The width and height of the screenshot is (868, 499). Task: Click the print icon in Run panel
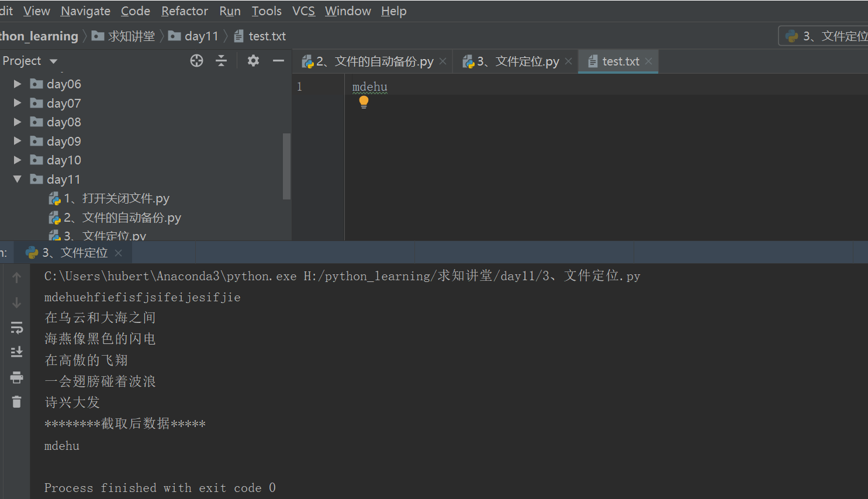coord(16,377)
